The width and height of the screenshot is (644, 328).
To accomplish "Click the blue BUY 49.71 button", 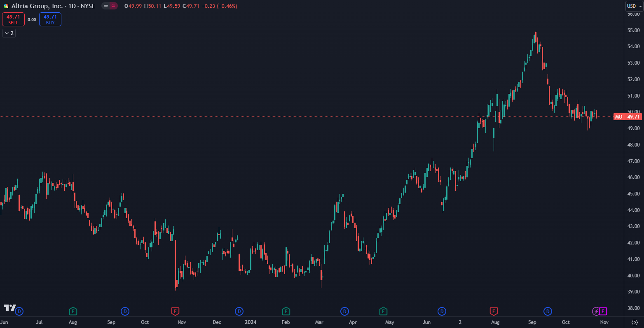I will (x=50, y=19).
